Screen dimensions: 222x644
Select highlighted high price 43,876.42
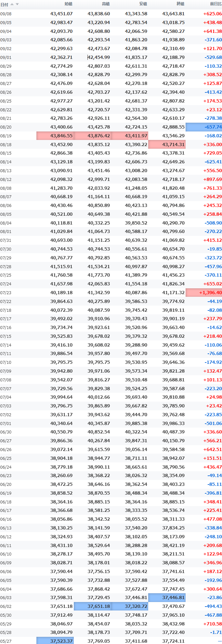tap(92, 136)
